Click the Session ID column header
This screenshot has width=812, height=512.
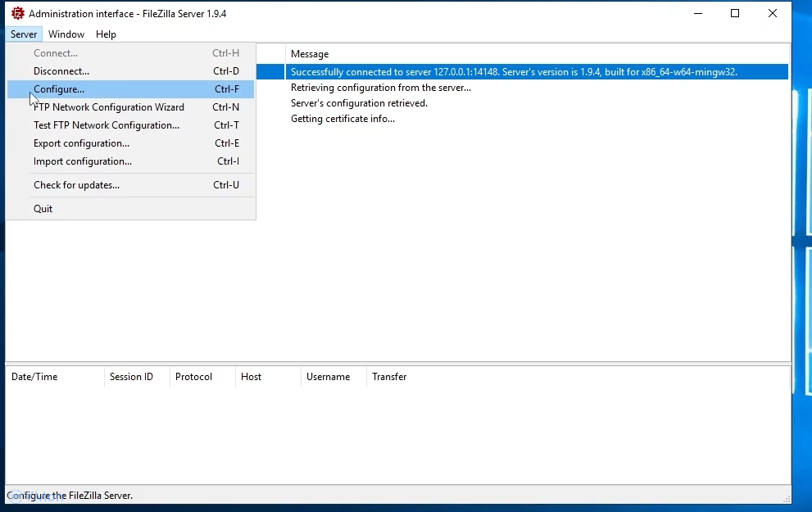[x=131, y=377]
